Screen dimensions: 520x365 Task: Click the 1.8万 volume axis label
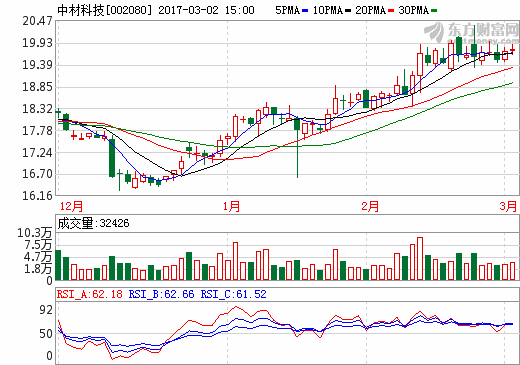pyautogui.click(x=38, y=268)
